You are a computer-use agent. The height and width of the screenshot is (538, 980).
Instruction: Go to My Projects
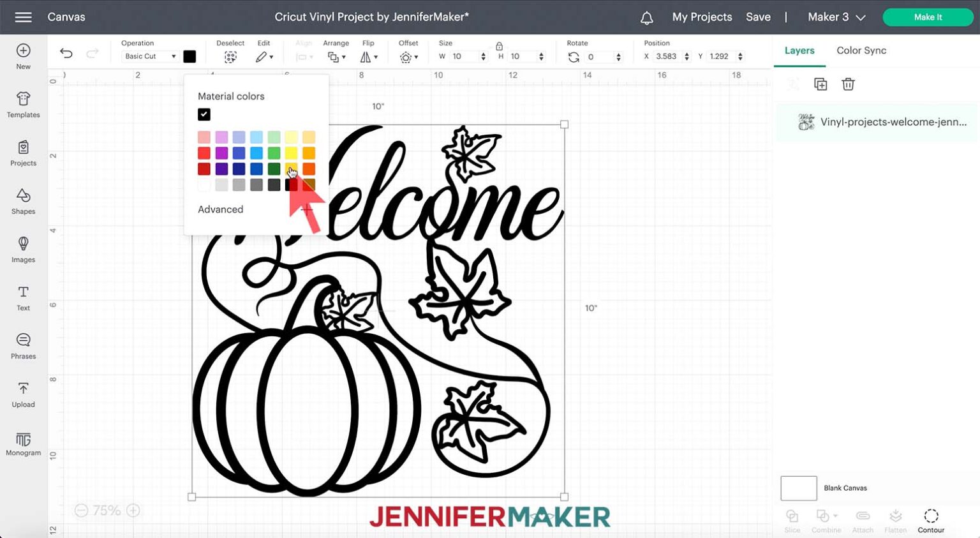click(x=702, y=17)
